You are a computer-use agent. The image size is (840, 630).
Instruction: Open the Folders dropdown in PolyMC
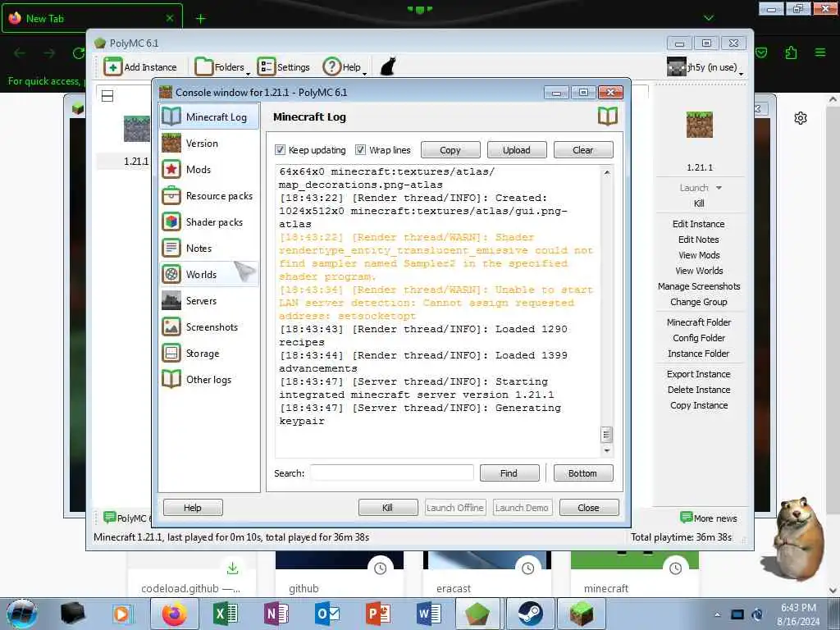pos(222,67)
